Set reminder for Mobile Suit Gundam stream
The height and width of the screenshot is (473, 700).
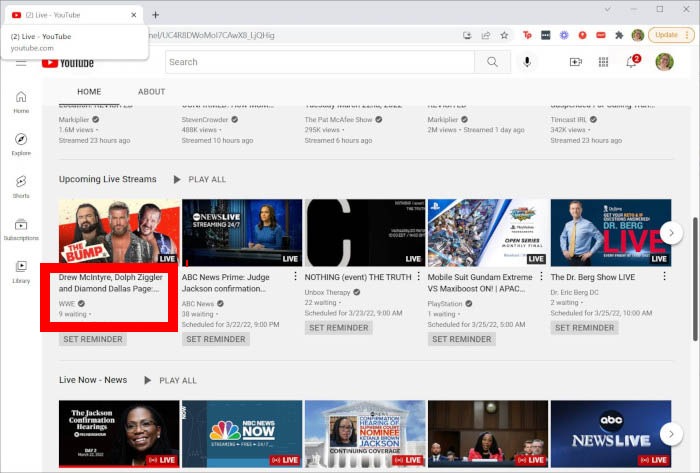462,339
